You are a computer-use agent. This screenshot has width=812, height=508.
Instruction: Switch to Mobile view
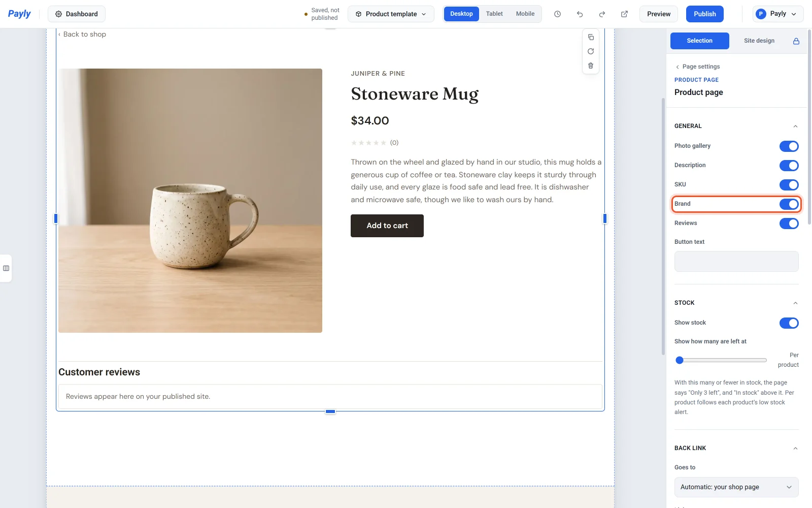(x=525, y=14)
